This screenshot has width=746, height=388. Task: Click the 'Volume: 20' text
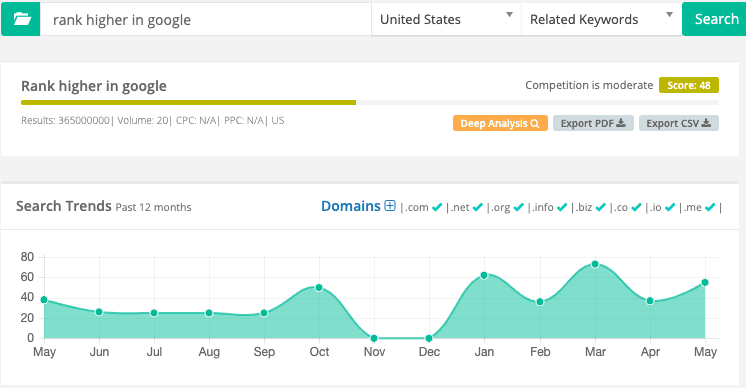click(143, 120)
